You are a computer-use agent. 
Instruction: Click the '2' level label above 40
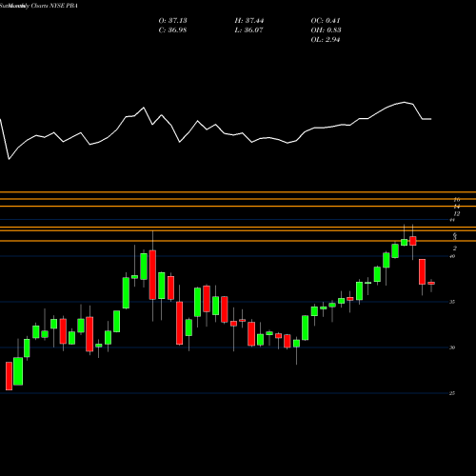[455, 248]
